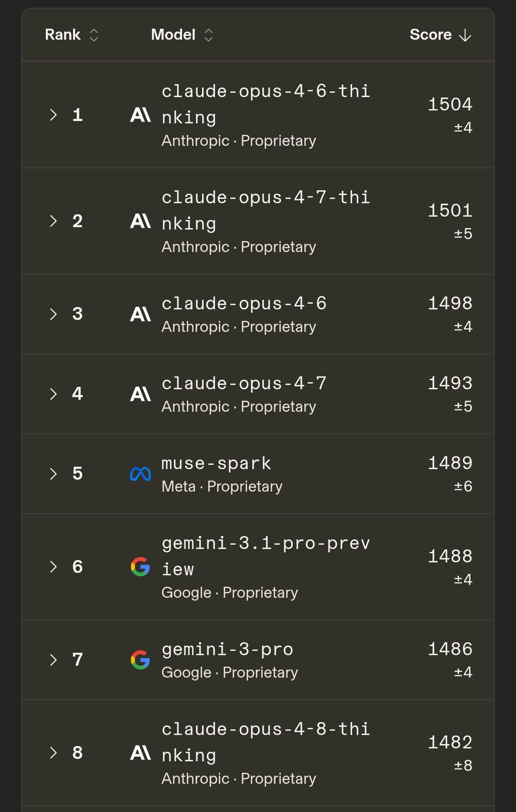Expand details for rank 3 row

point(54,314)
